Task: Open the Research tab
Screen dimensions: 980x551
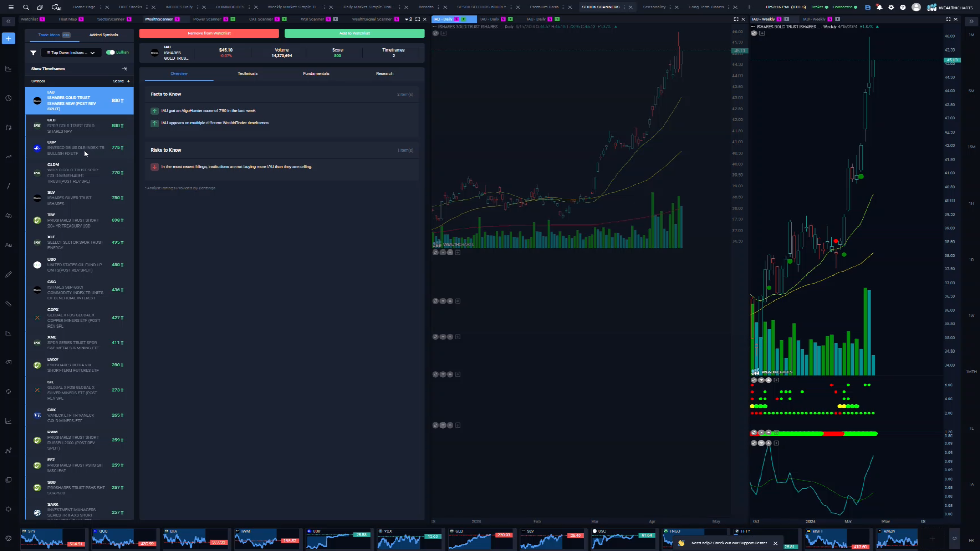Action: (x=384, y=74)
